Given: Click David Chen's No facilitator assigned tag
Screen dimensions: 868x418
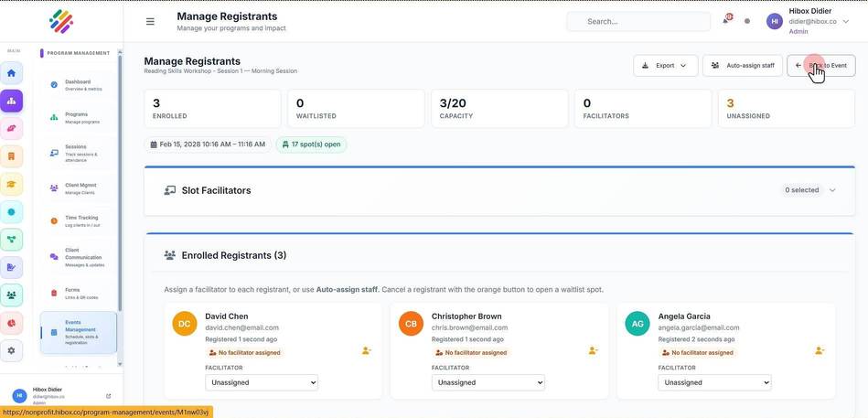Looking at the screenshot, I should pos(244,353).
